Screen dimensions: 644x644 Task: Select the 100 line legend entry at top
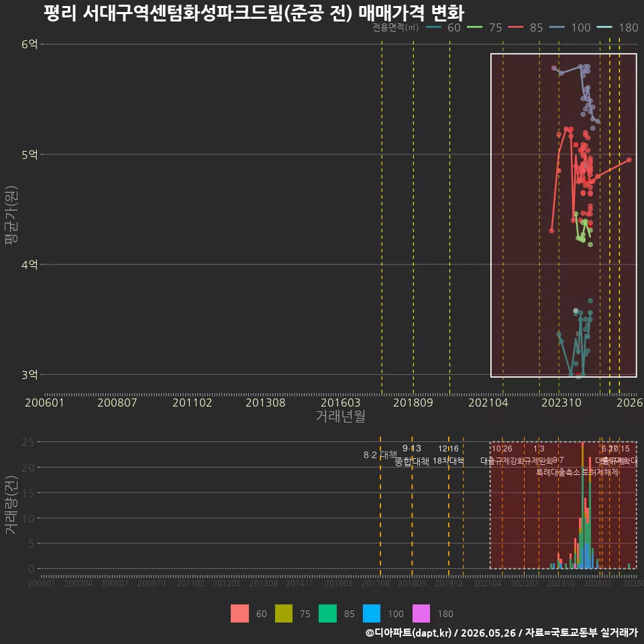(x=570, y=28)
